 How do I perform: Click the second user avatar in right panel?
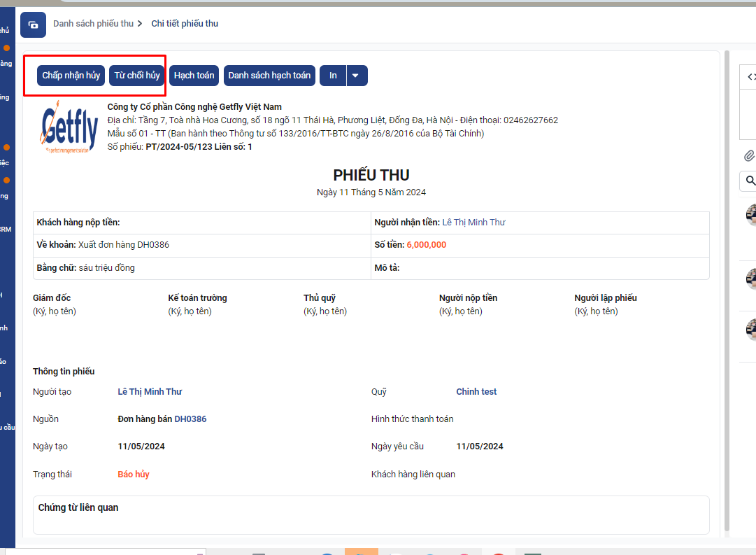click(751, 278)
